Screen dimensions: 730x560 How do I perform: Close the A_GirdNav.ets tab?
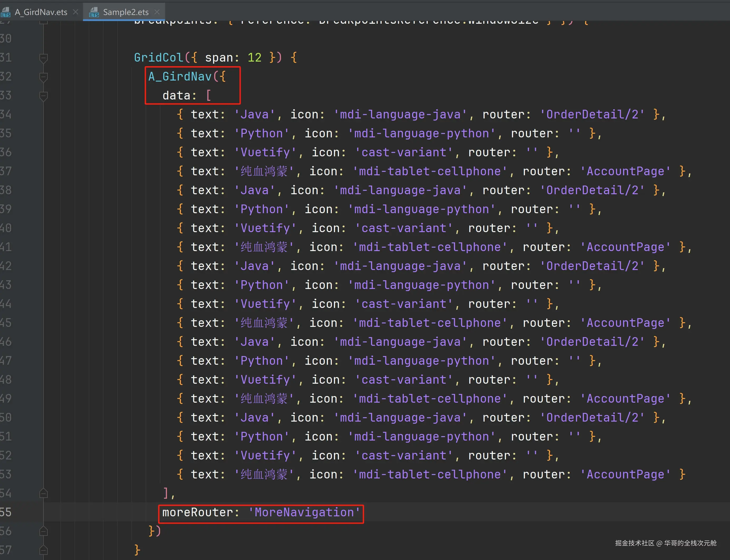pyautogui.click(x=76, y=12)
